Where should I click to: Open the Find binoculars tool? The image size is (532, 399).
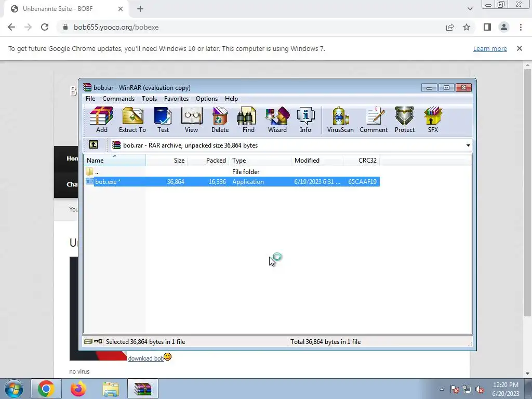point(248,120)
